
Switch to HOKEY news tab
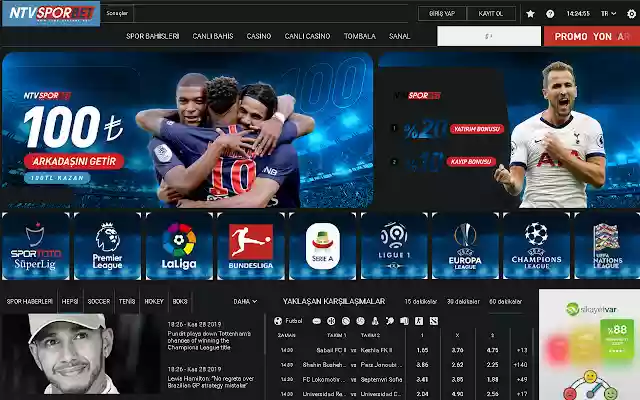click(x=154, y=302)
